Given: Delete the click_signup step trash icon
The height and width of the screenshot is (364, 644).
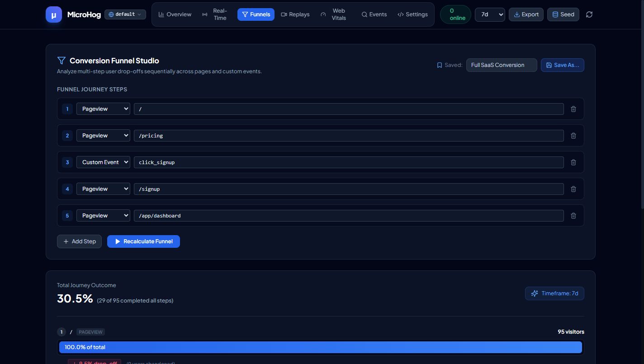Looking at the screenshot, I should pyautogui.click(x=573, y=162).
